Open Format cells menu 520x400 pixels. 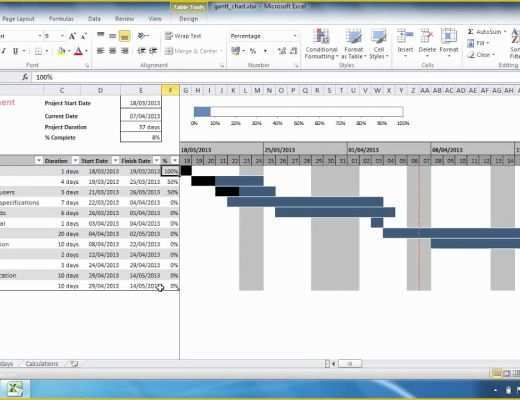click(x=449, y=42)
